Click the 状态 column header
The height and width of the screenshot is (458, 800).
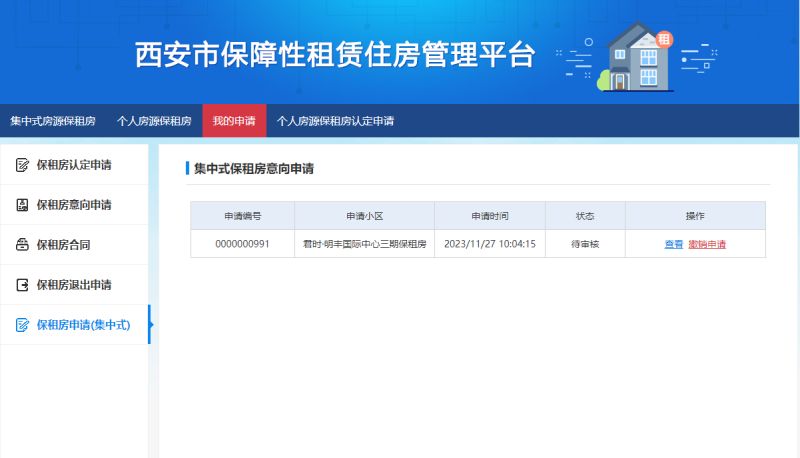(585, 216)
